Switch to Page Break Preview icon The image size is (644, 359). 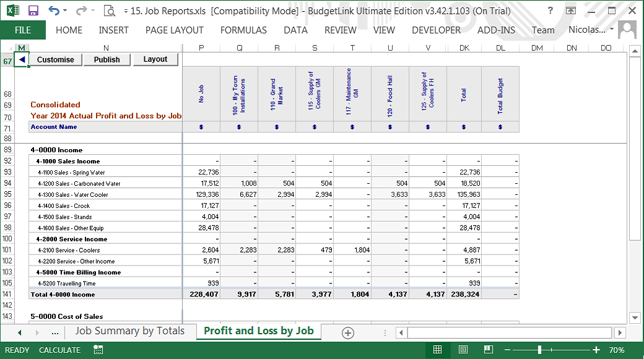click(x=489, y=350)
